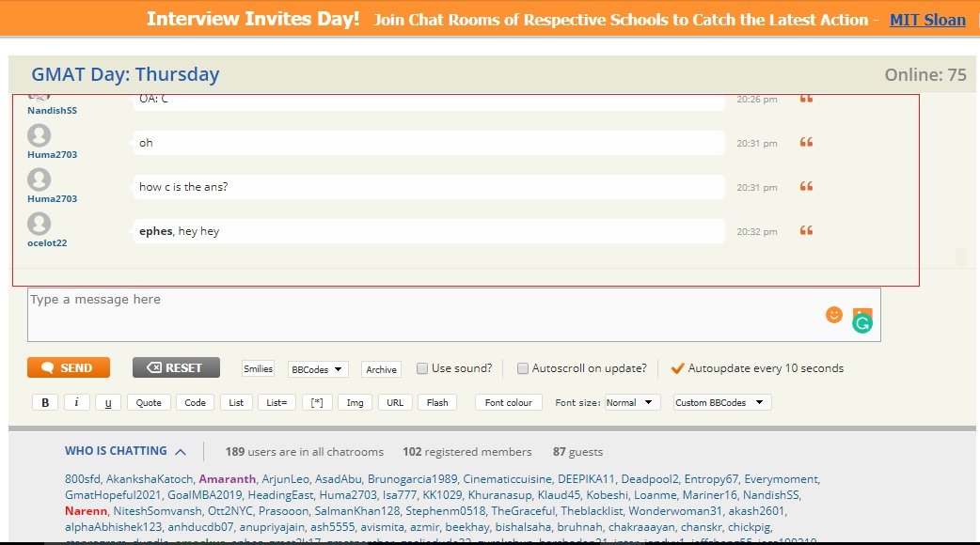This screenshot has width=980, height=545.
Task: Click the smiley emoji icon in message box
Action: (833, 315)
